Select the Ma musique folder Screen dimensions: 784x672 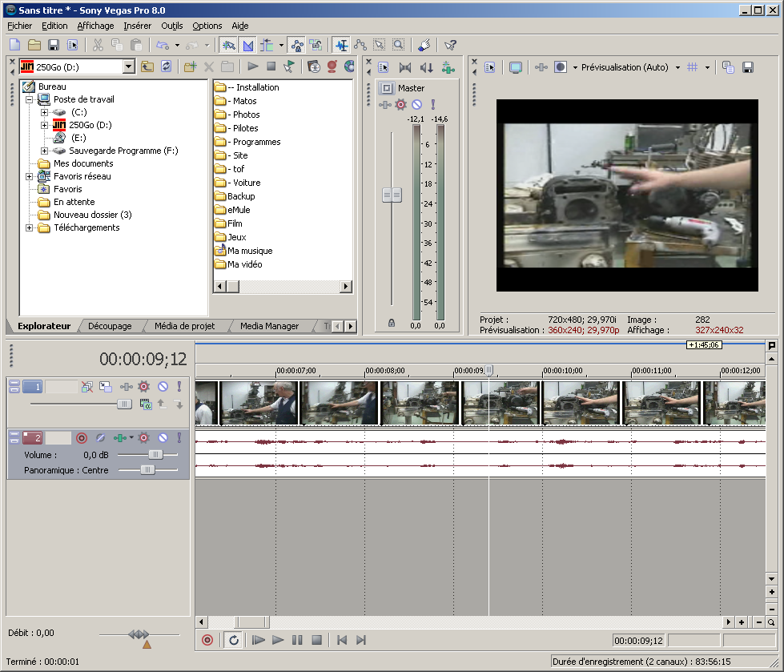250,251
